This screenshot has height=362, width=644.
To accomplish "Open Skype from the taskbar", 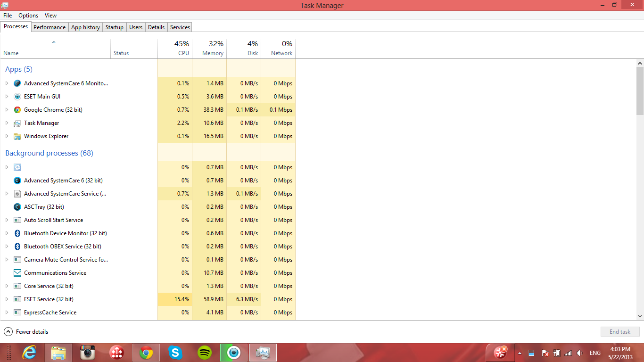I will point(175,353).
